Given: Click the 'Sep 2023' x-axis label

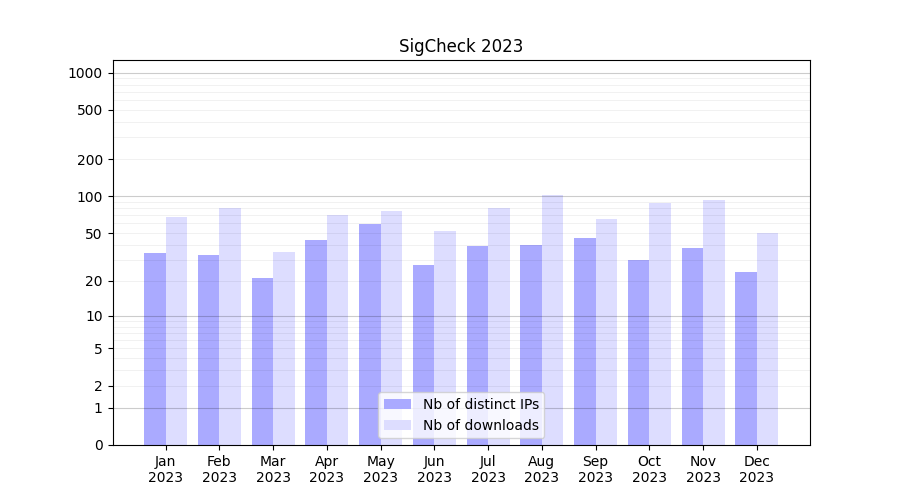Looking at the screenshot, I should pos(595,469).
